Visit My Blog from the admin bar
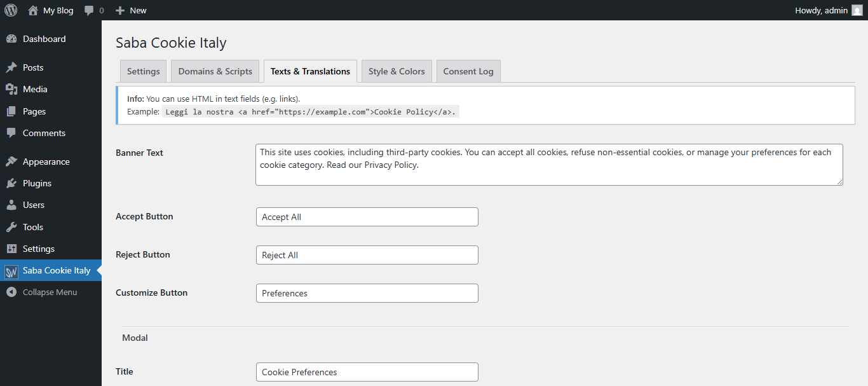Screen dimensions: 868x386 click(x=51, y=10)
